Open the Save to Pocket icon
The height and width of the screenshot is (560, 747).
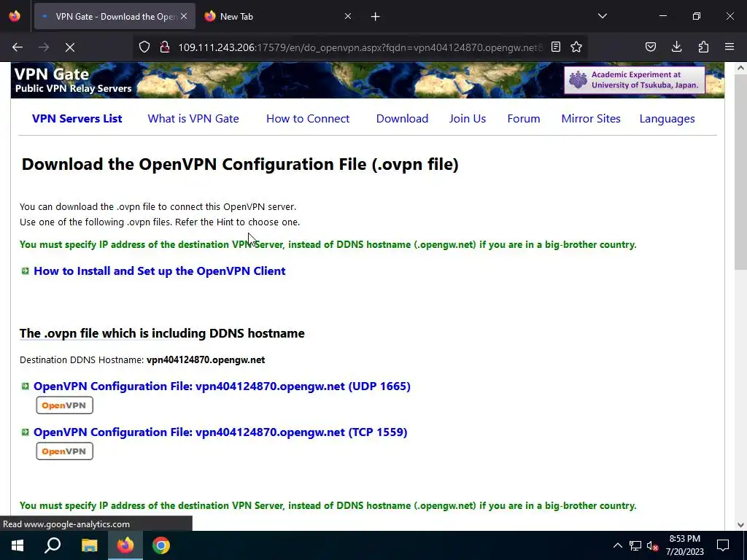[x=650, y=47]
